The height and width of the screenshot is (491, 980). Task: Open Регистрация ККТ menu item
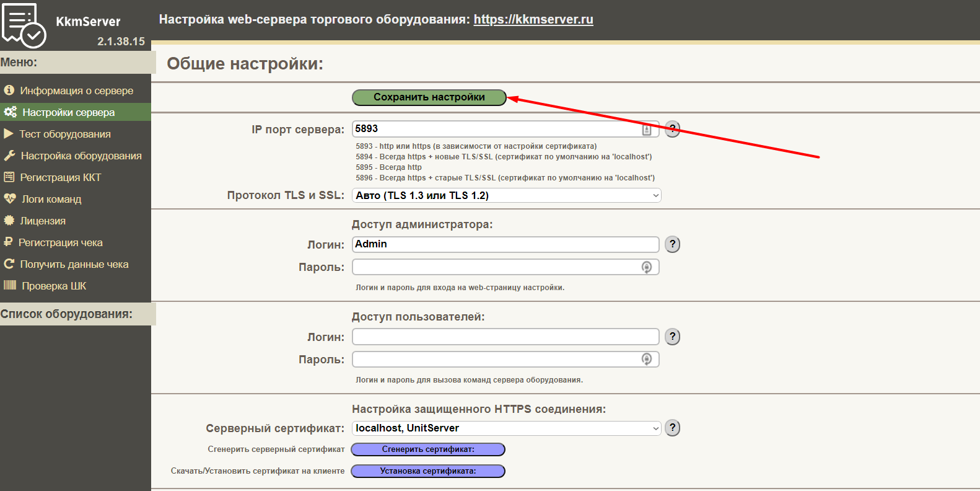76,177
